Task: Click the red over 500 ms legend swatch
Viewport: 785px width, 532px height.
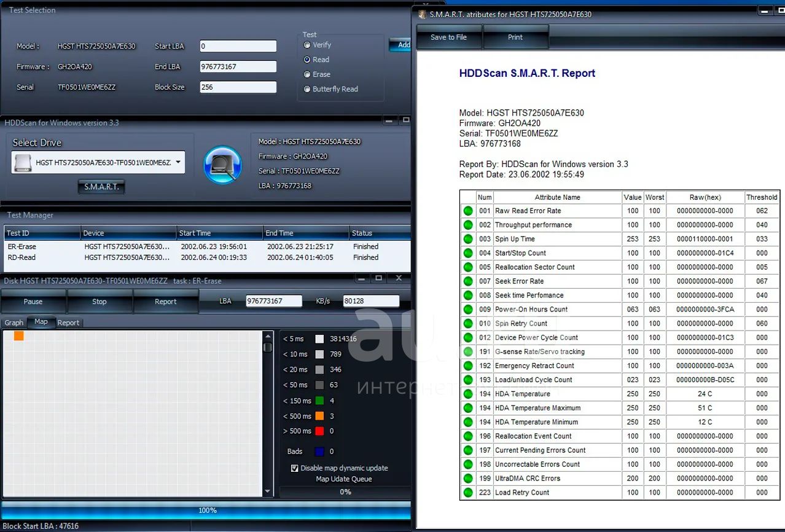Action: (319, 431)
